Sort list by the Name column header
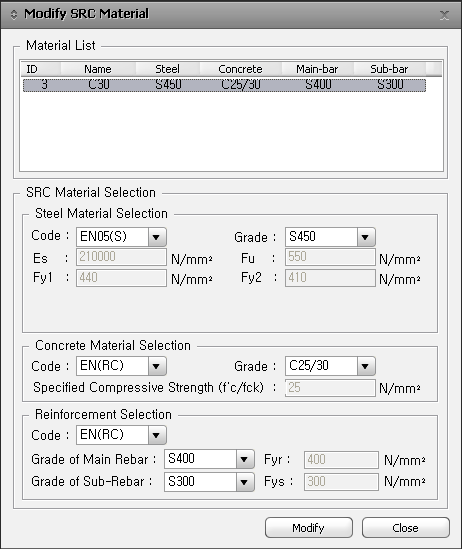Screen dimensions: 462x549 [x=98, y=69]
